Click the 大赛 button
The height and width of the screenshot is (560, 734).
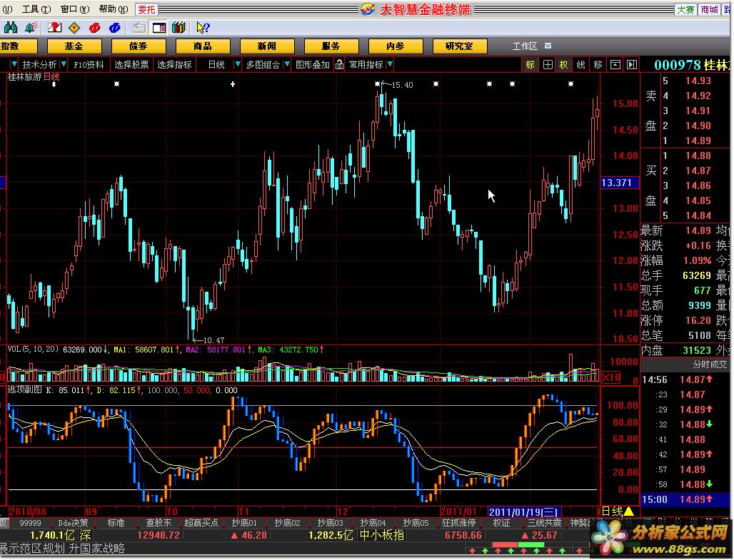pyautogui.click(x=685, y=9)
